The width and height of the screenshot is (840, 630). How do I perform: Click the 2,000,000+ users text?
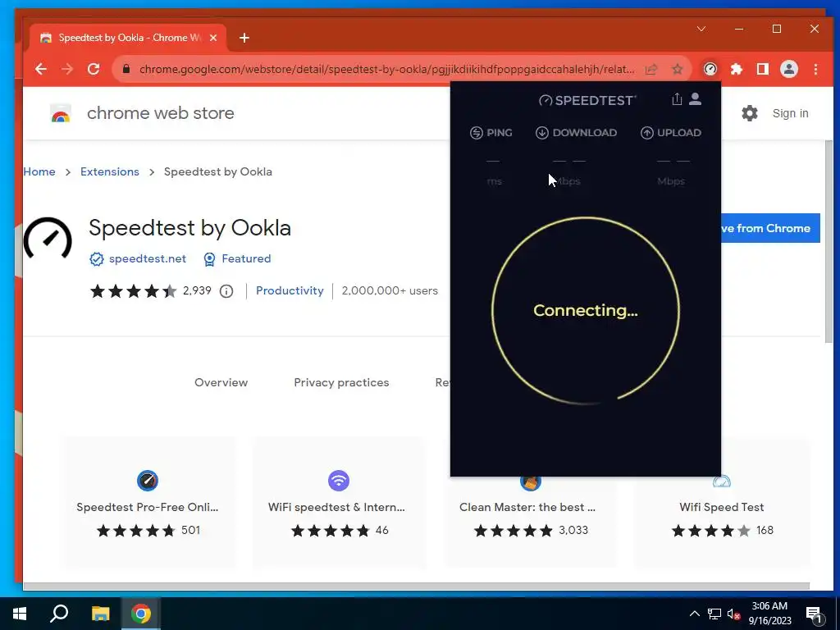[x=390, y=291]
